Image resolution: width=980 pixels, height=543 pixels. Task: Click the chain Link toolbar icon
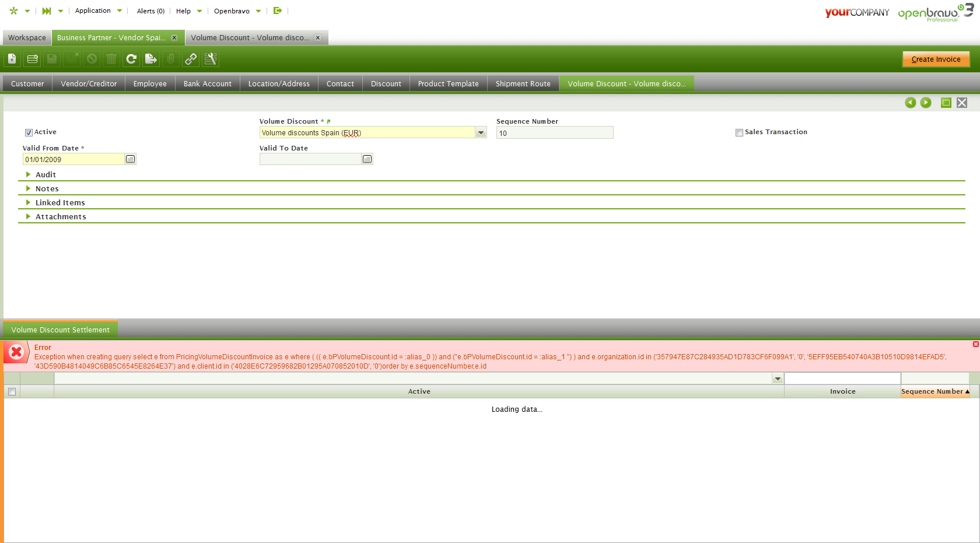coord(191,59)
